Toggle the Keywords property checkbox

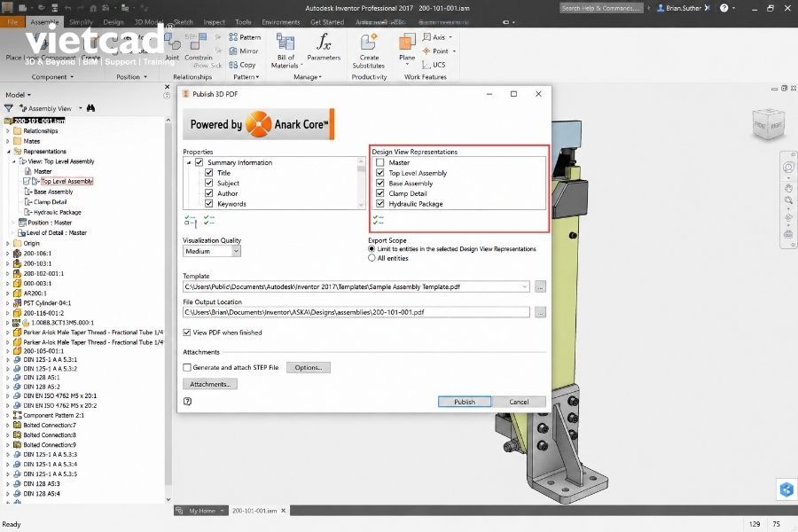208,203
